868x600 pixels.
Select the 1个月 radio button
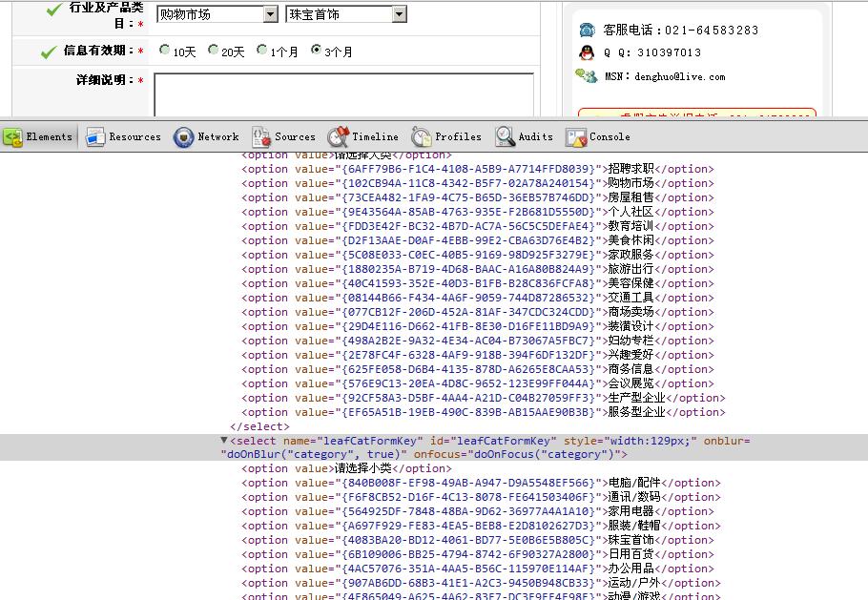point(262,50)
